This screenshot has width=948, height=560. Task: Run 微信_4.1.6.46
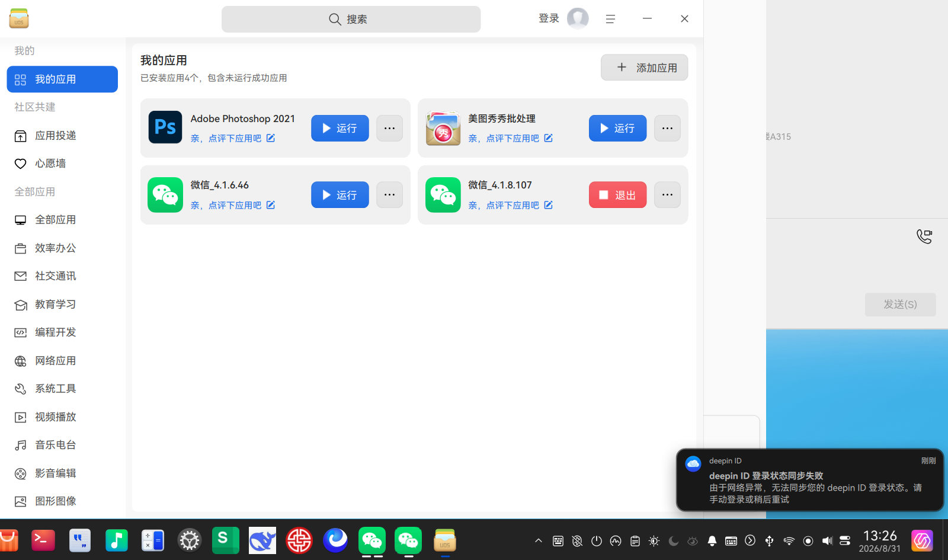click(340, 194)
